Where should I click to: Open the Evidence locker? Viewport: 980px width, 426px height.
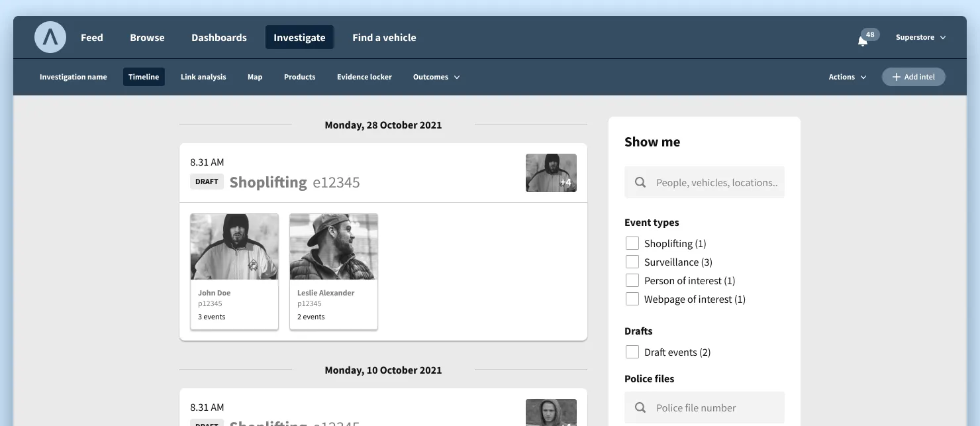click(x=364, y=77)
